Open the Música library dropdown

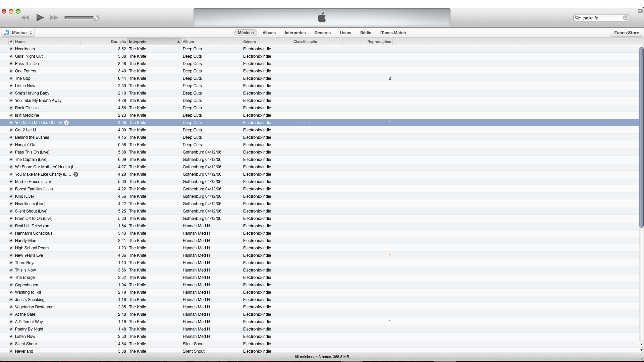[x=18, y=33]
